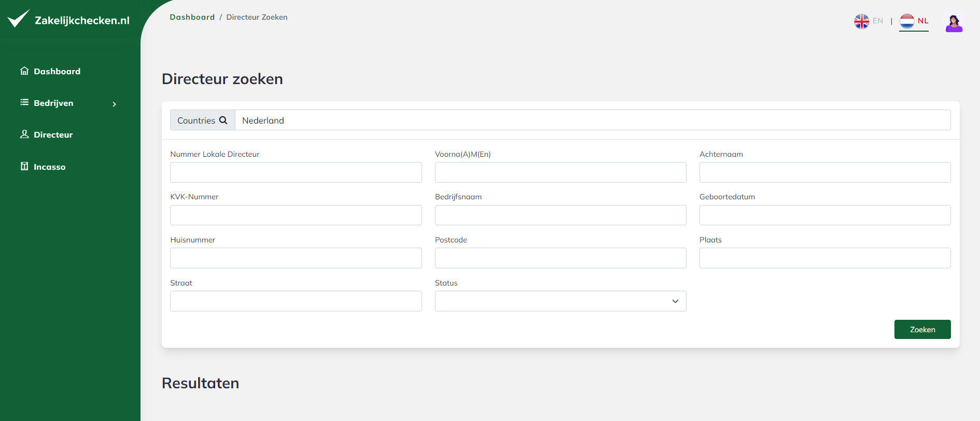Focus the Nummer Lokale Directeur field
Screen dimensions: 980x421
(296, 172)
